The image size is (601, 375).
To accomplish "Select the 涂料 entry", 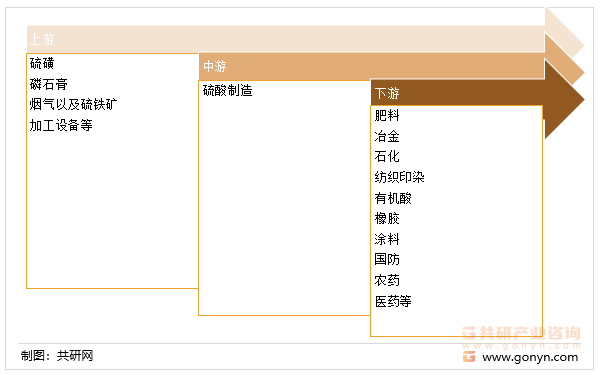I will (x=387, y=239).
